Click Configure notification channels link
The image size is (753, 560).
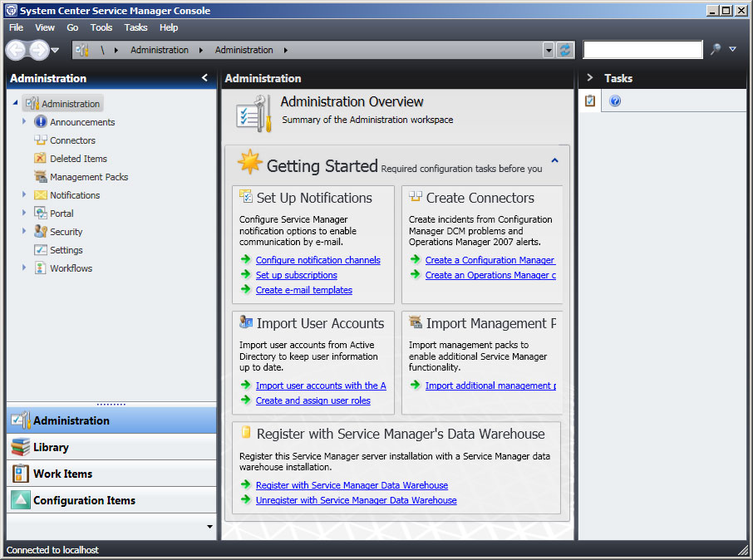click(x=318, y=260)
